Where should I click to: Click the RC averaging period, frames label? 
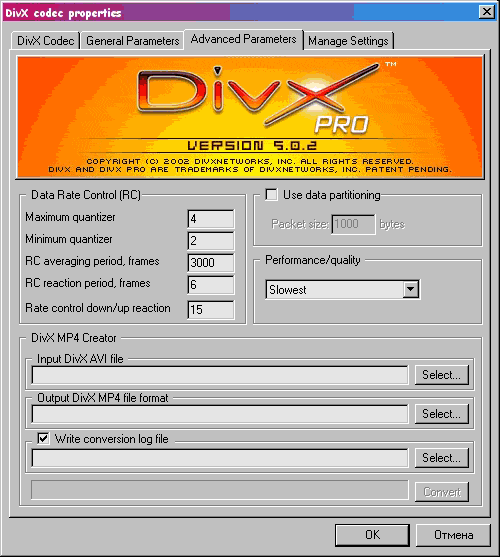(92, 261)
